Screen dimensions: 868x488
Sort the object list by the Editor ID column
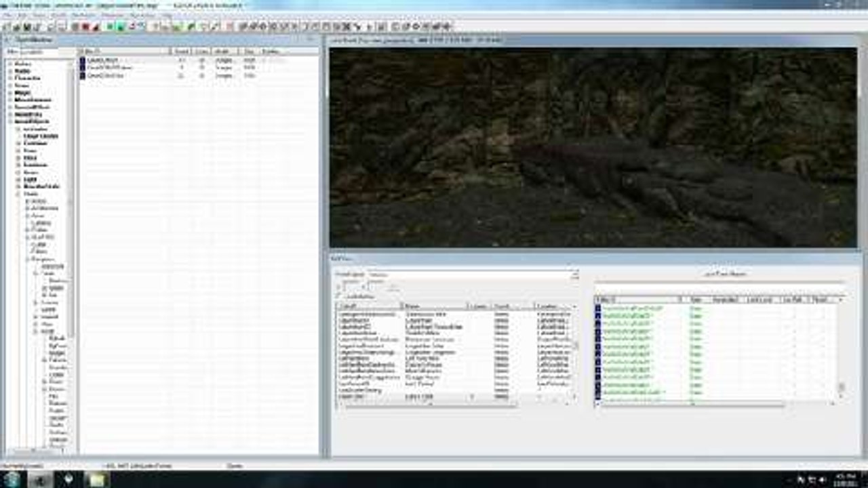(x=123, y=52)
